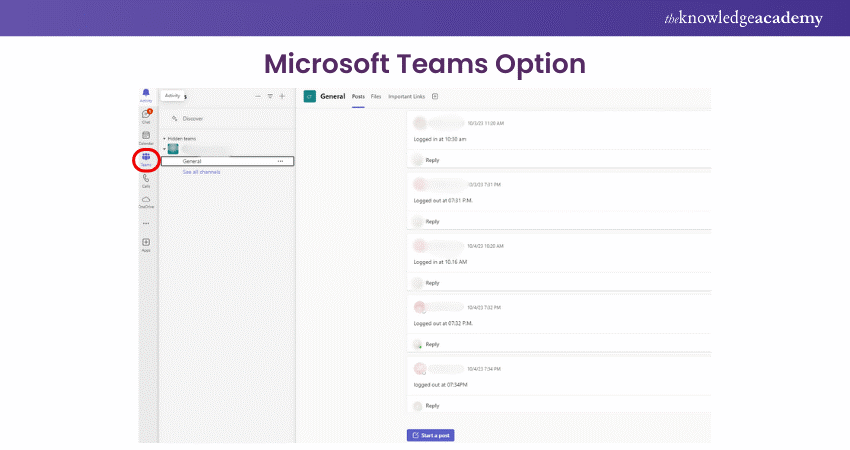Collapse the team's channel list arrow

pyautogui.click(x=164, y=148)
